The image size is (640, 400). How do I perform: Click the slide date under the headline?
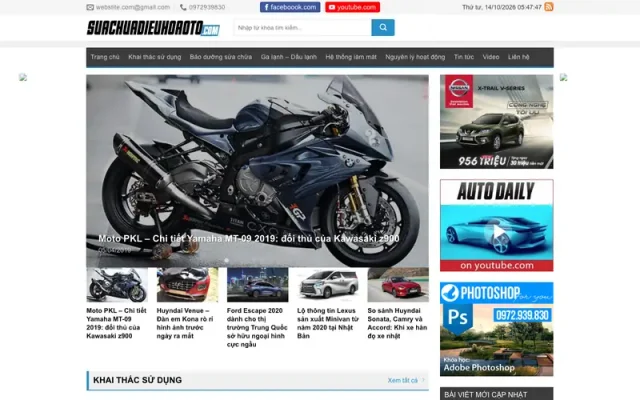115,251
